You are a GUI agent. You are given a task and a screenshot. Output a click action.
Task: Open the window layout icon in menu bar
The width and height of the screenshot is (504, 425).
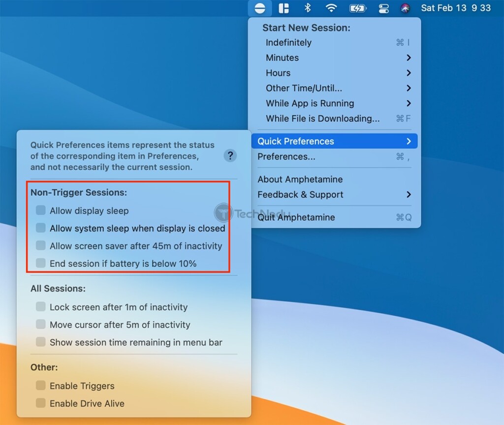pyautogui.click(x=283, y=8)
